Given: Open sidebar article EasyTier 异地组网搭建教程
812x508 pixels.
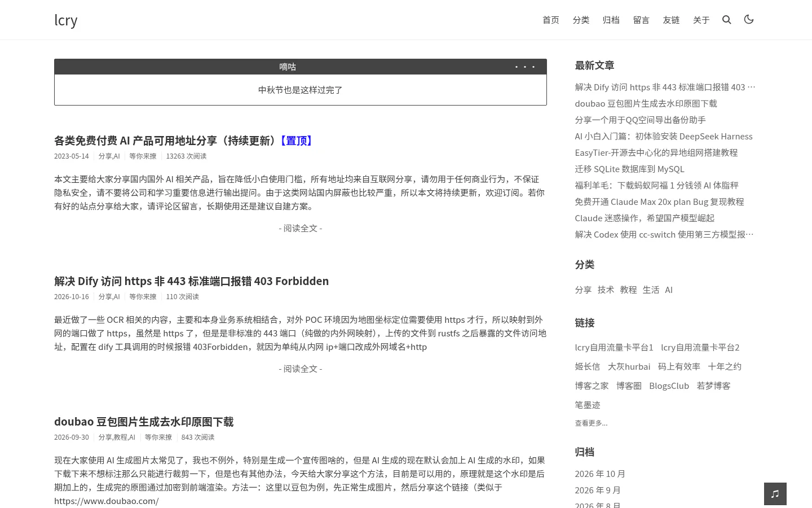Looking at the screenshot, I should (x=656, y=152).
